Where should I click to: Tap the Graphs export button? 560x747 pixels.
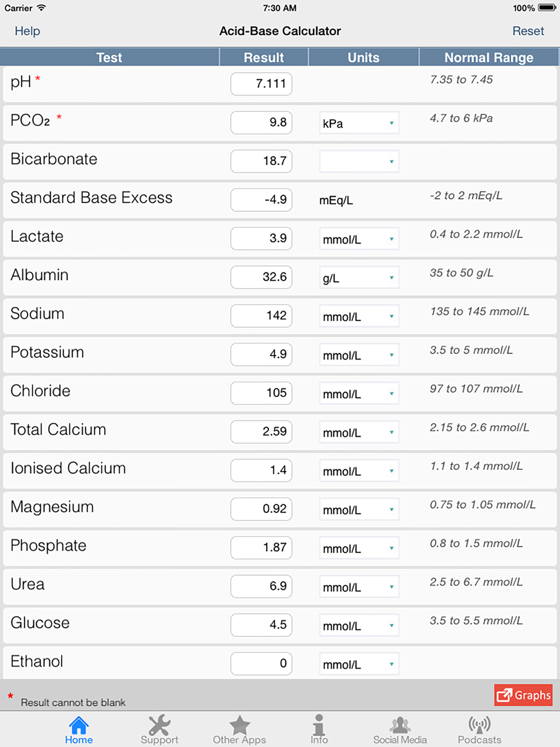[x=524, y=695]
